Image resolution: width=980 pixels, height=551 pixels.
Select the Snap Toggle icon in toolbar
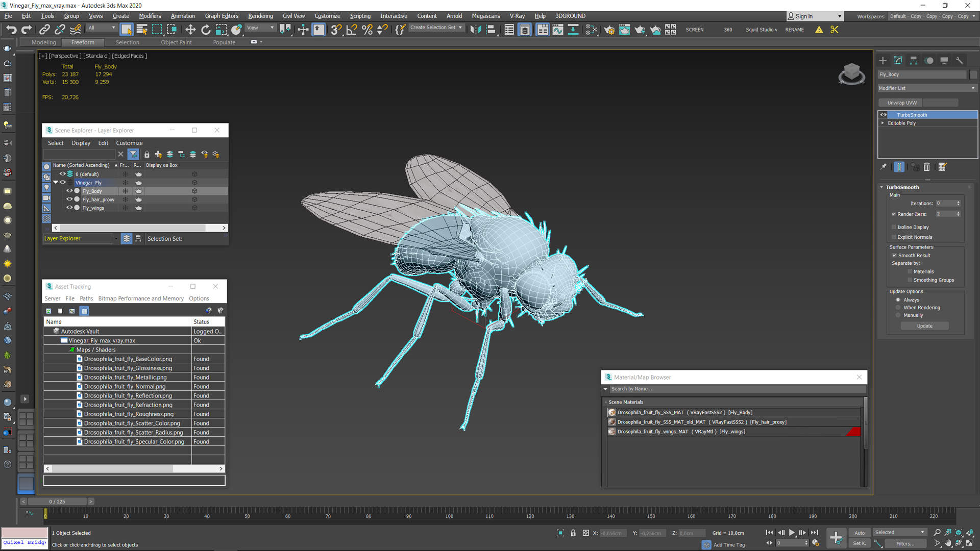coord(336,29)
